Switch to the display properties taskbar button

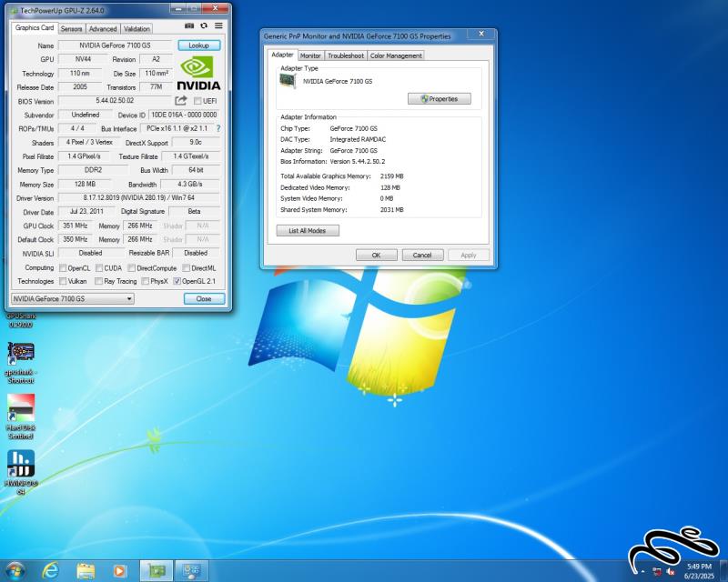191,570
